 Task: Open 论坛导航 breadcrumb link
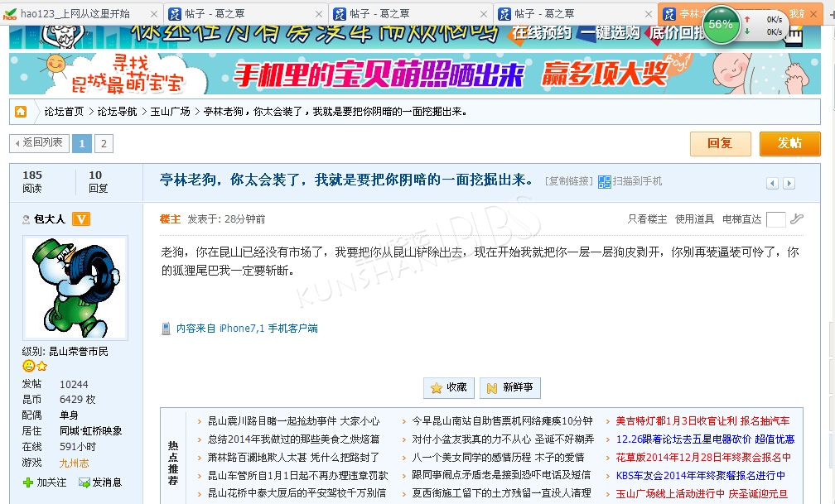(117, 111)
